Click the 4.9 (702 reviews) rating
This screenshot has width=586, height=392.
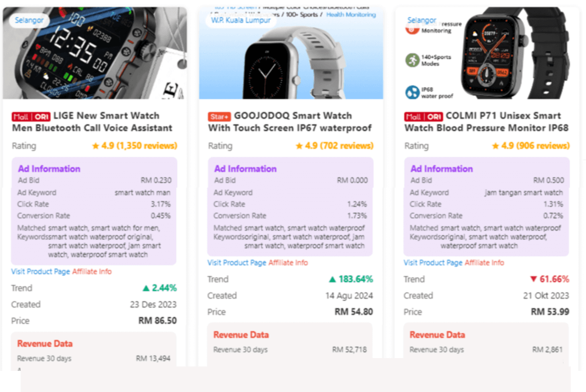pyautogui.click(x=335, y=146)
